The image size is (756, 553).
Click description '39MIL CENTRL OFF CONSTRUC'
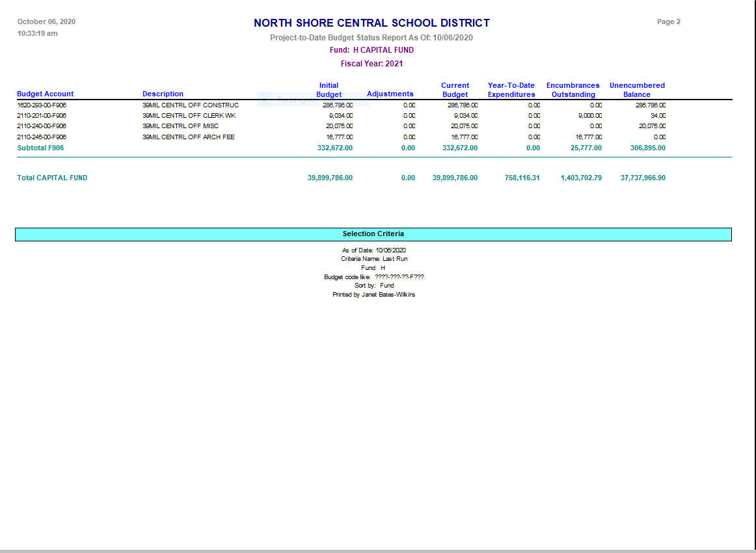191,105
